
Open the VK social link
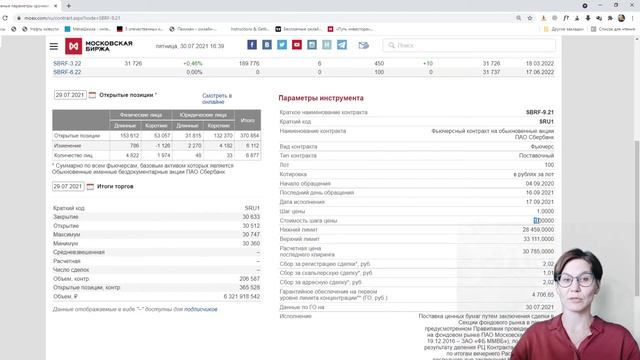(x=267, y=45)
